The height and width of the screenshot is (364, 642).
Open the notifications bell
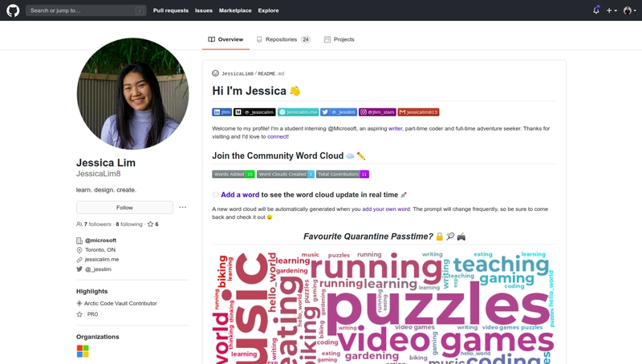596,10
